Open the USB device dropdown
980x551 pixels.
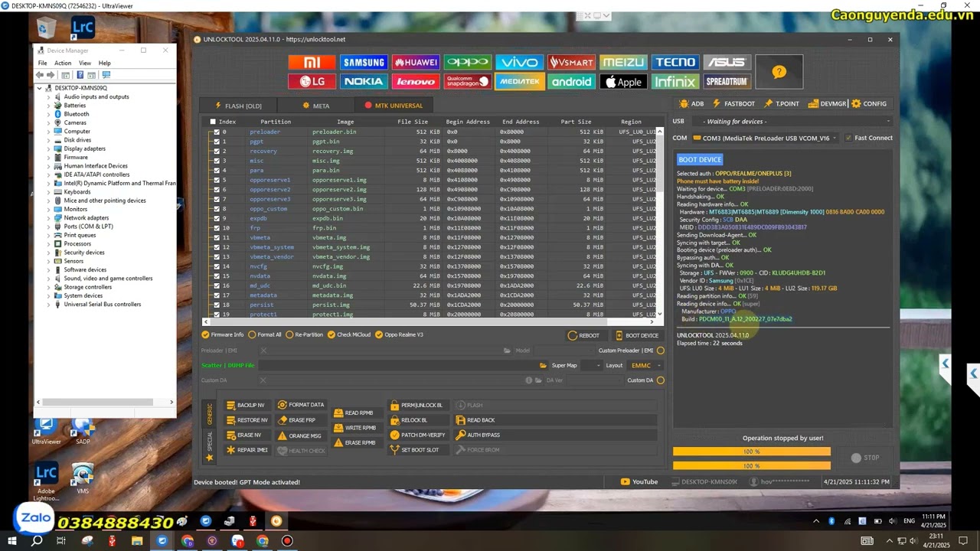[792, 121]
